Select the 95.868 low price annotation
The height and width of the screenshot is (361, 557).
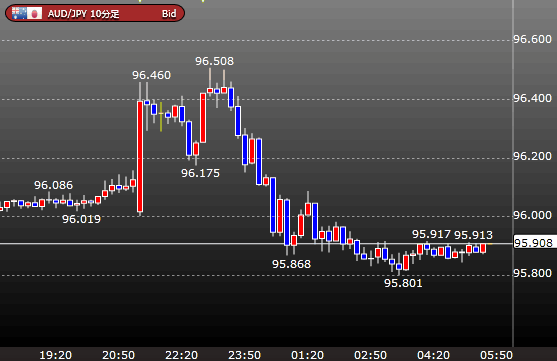pyautogui.click(x=291, y=264)
